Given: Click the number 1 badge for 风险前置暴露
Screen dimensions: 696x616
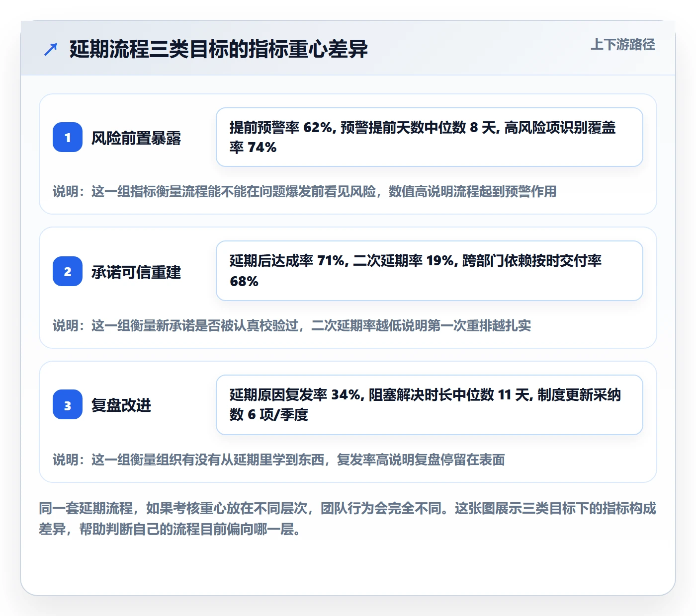Looking at the screenshot, I should pyautogui.click(x=68, y=137).
